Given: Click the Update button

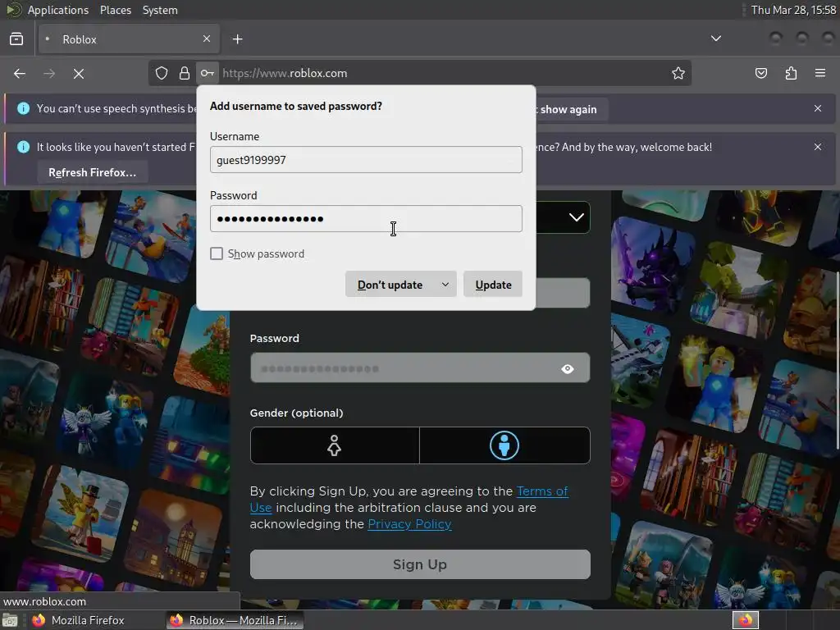Looking at the screenshot, I should tap(493, 285).
